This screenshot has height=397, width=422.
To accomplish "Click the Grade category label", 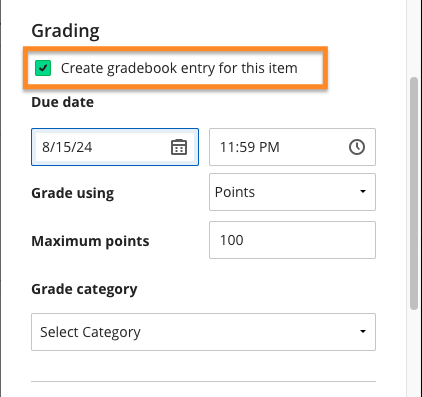I will pyautogui.click(x=84, y=289).
